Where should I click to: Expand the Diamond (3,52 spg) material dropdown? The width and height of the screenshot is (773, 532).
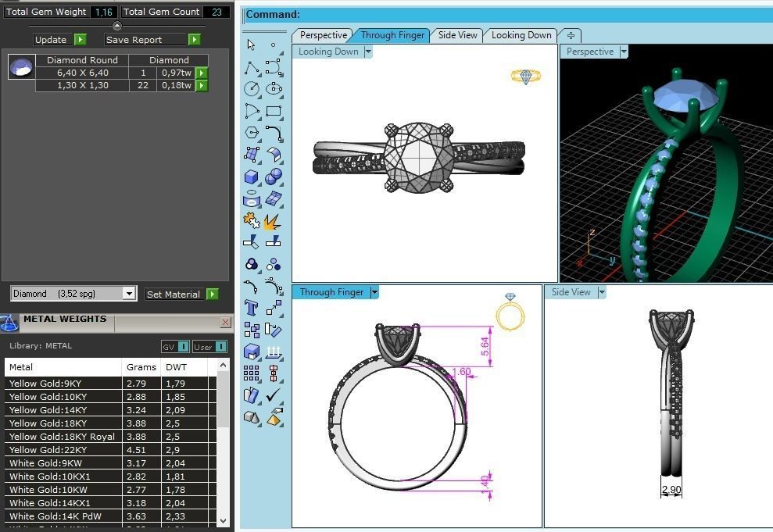129,294
